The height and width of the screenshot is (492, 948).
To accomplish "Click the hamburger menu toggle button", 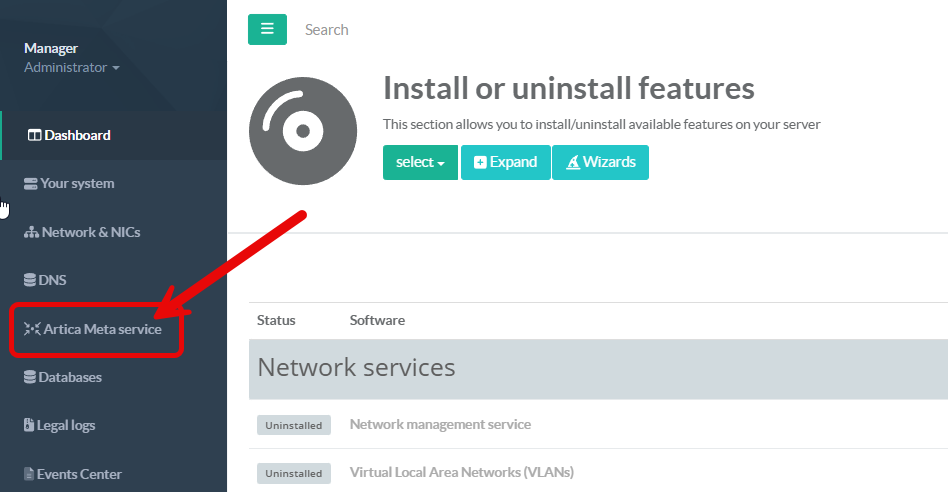I will [x=267, y=30].
